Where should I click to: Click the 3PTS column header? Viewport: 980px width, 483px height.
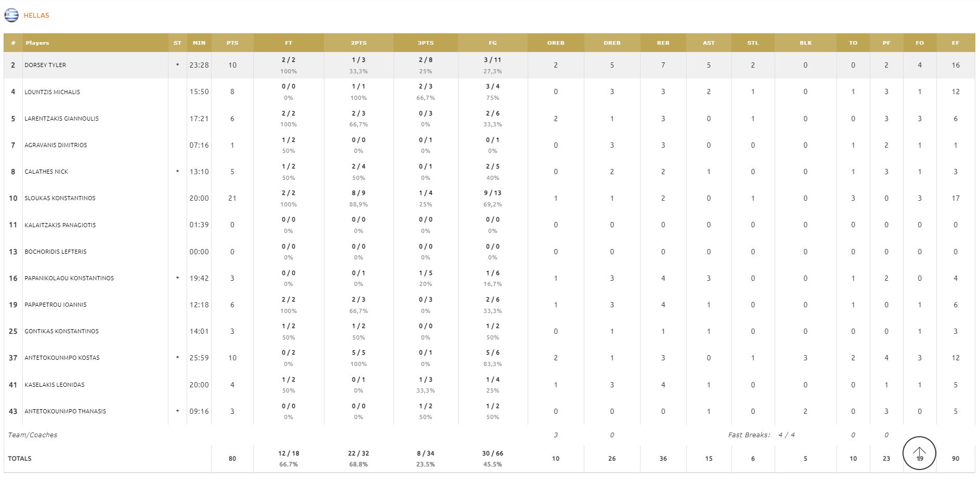click(x=425, y=43)
